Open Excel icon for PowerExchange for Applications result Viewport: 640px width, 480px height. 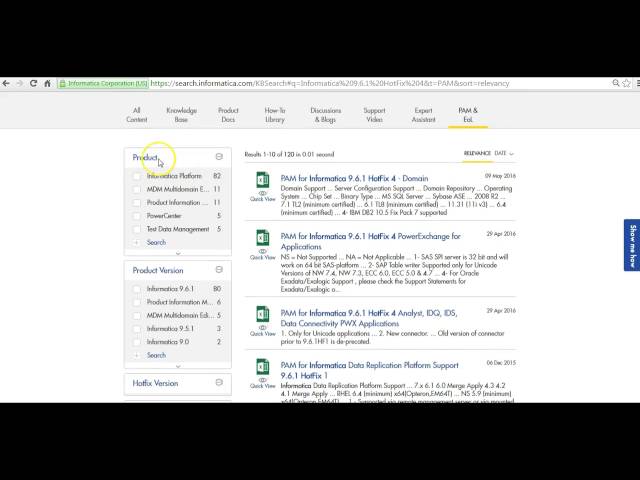262,238
